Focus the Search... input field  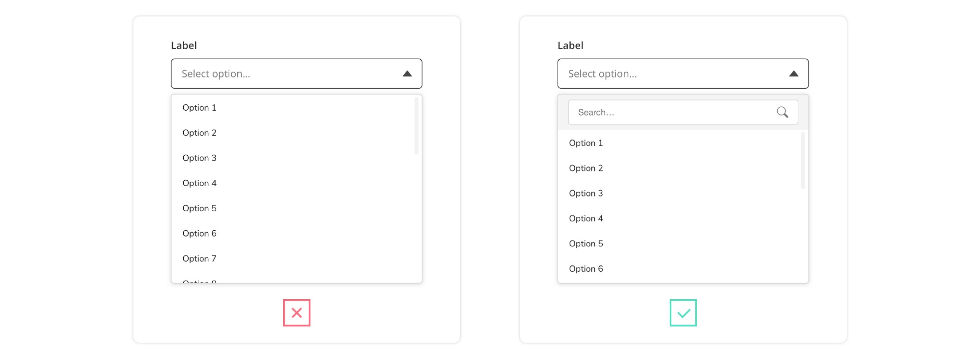tap(683, 112)
